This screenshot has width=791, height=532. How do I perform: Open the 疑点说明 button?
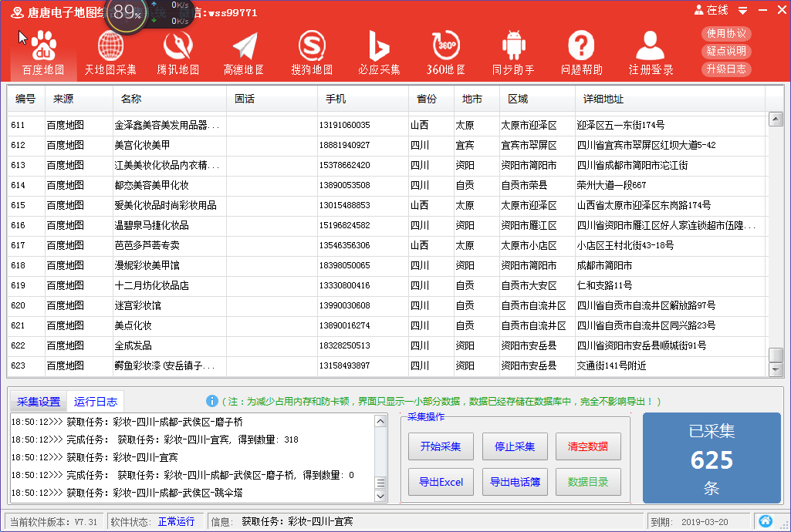click(x=726, y=51)
